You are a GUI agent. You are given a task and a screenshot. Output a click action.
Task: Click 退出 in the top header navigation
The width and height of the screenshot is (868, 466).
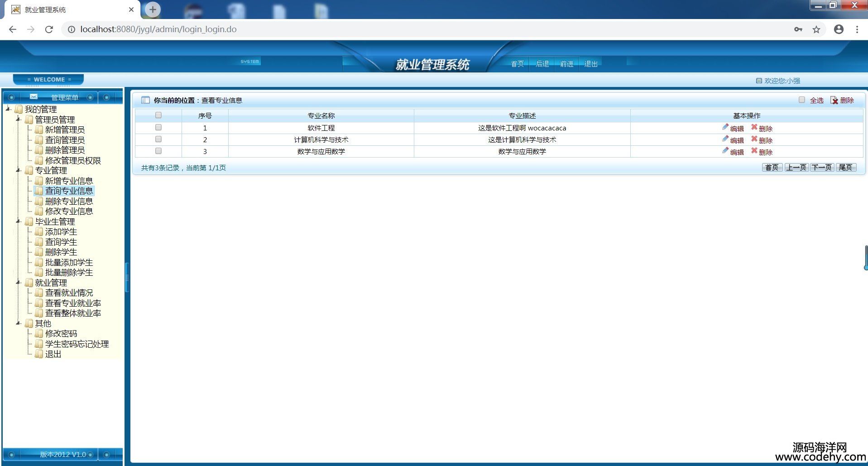click(590, 64)
